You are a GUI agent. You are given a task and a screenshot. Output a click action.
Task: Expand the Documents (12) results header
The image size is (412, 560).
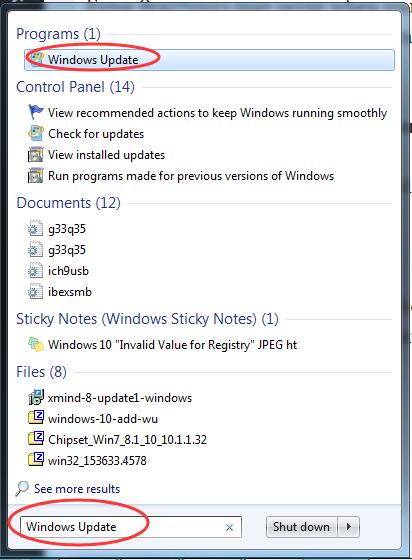point(69,203)
